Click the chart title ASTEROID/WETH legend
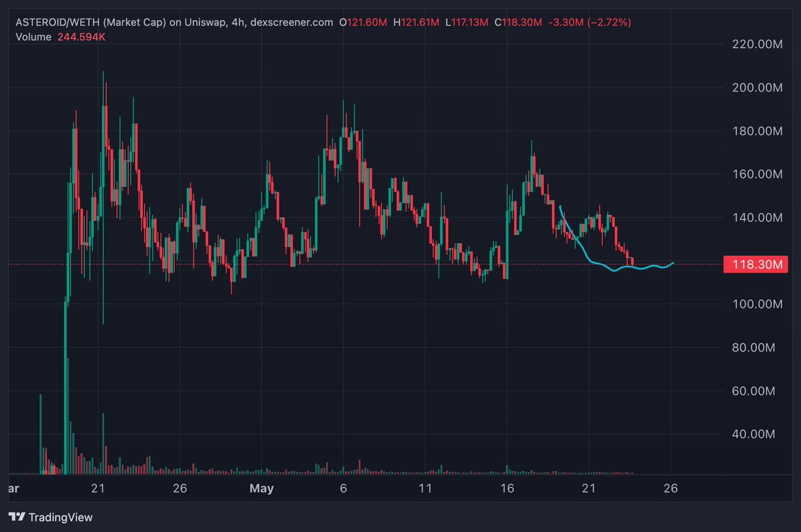The image size is (801, 532). click(174, 22)
